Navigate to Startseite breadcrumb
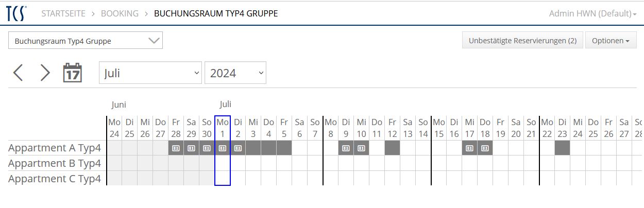The height and width of the screenshot is (208, 644). click(x=63, y=13)
